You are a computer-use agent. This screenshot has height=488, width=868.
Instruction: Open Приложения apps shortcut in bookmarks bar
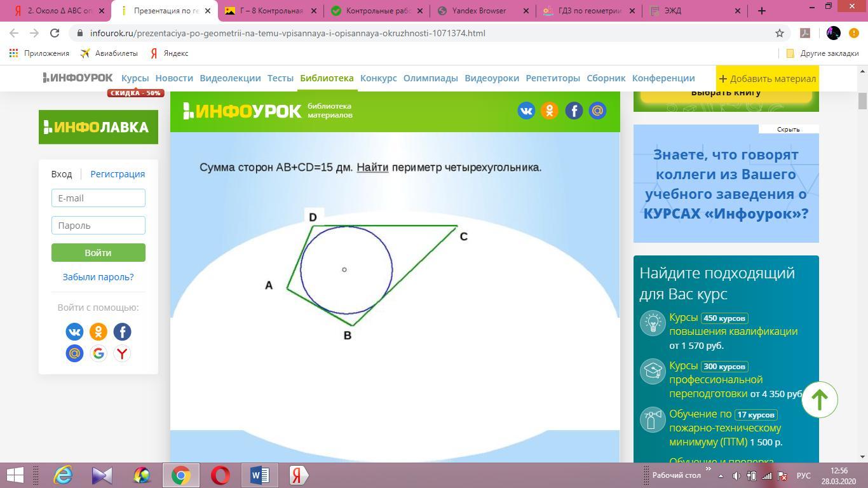(x=39, y=53)
